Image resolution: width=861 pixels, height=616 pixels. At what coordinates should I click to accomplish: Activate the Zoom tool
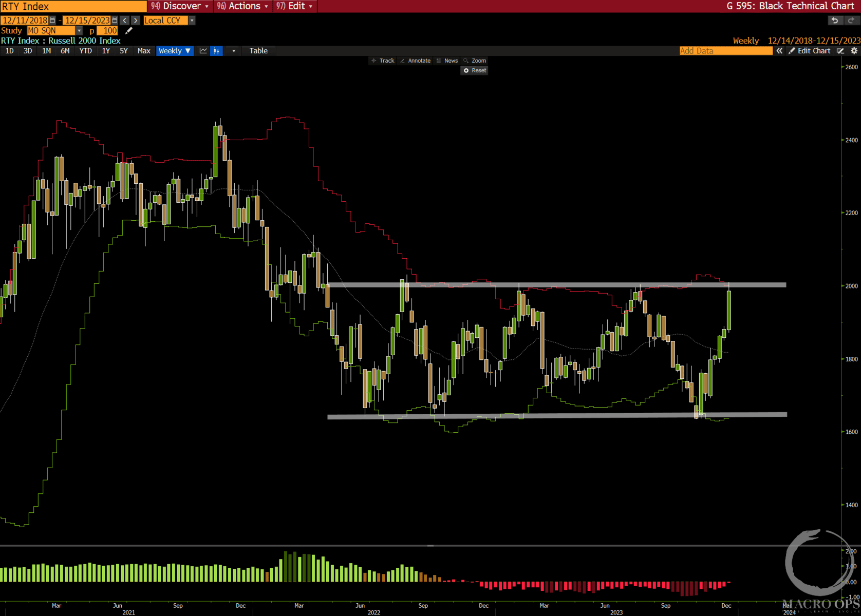[475, 61]
